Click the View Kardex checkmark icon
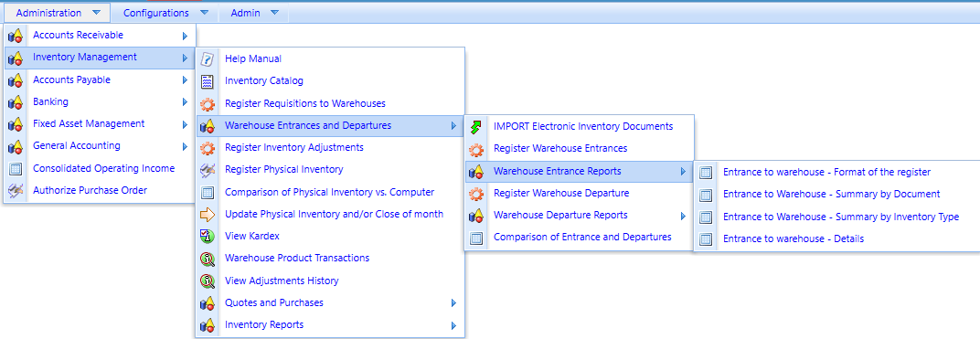This screenshot has width=980, height=339. coord(208,237)
